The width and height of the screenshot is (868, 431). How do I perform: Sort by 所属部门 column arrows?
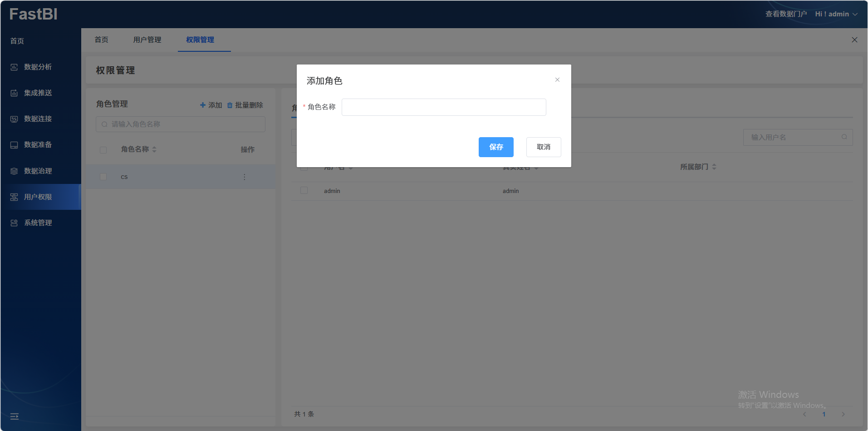(714, 167)
